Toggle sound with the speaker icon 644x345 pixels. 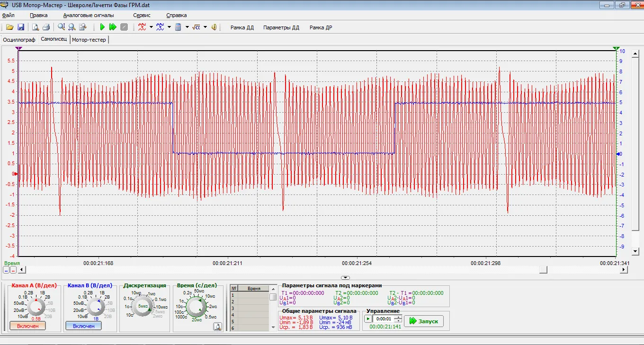tap(214, 27)
